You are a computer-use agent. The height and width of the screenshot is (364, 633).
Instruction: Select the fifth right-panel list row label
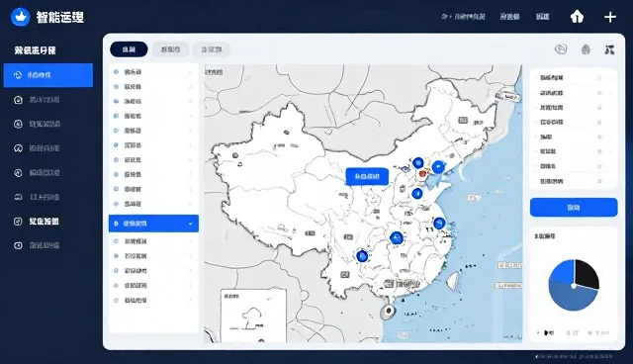click(x=546, y=136)
